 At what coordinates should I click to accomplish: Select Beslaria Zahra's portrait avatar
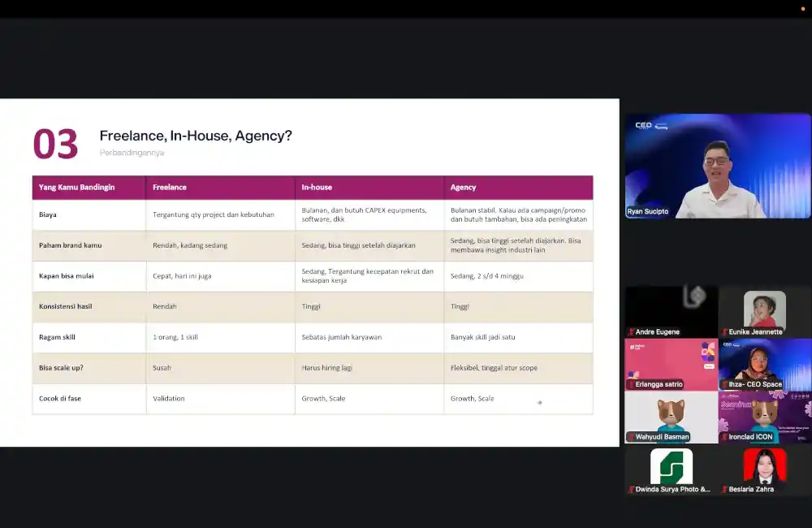click(x=765, y=466)
